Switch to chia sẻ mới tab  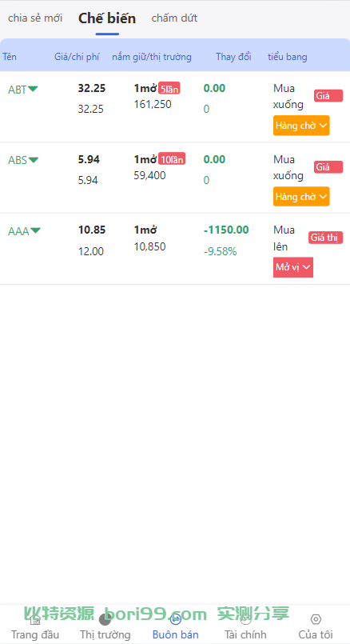click(x=35, y=18)
